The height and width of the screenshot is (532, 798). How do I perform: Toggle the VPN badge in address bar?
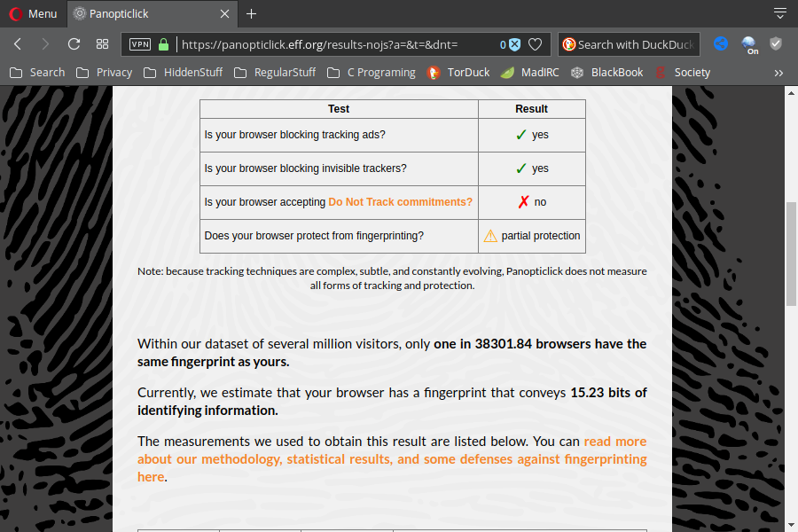click(x=140, y=44)
